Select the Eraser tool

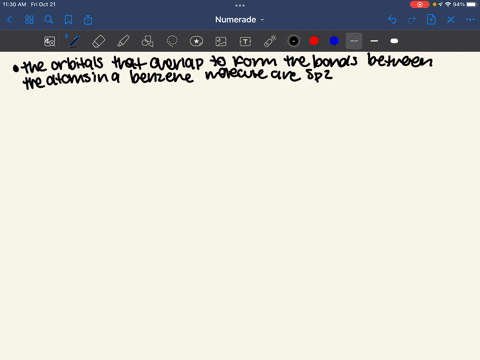click(x=98, y=41)
